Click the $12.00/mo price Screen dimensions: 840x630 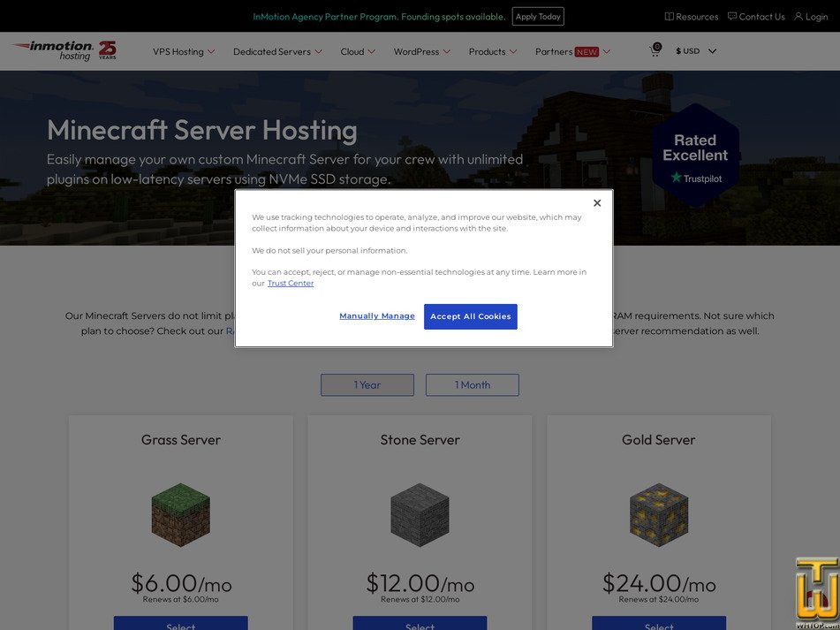(x=420, y=583)
